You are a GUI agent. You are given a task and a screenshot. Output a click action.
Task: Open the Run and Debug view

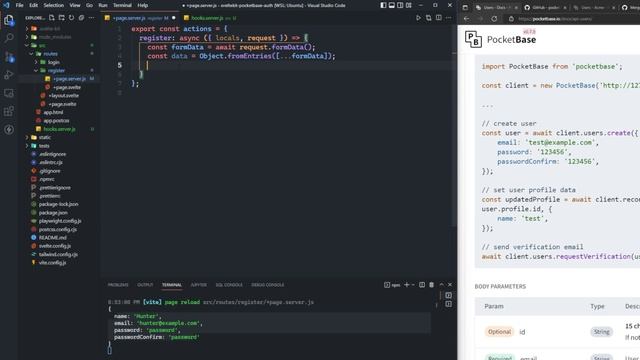(x=9, y=75)
